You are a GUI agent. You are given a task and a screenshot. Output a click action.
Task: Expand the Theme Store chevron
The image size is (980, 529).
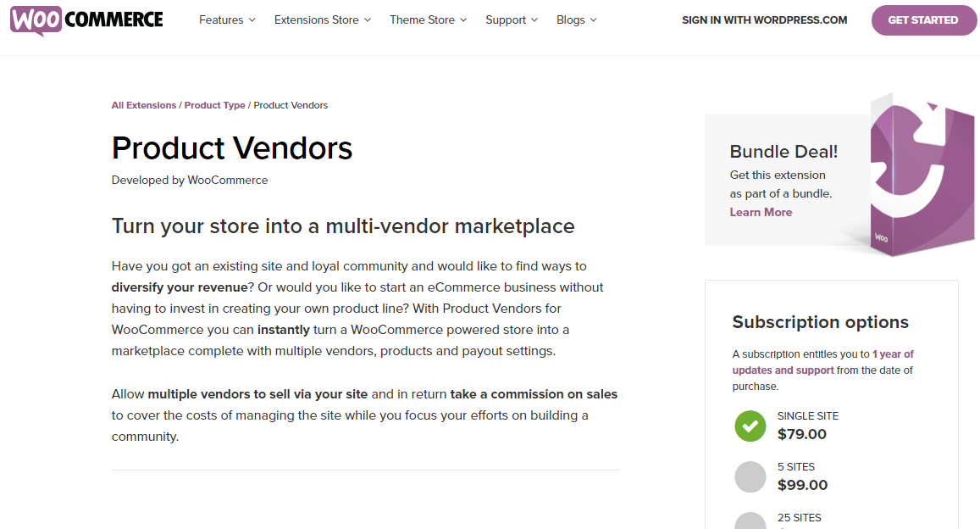click(463, 20)
